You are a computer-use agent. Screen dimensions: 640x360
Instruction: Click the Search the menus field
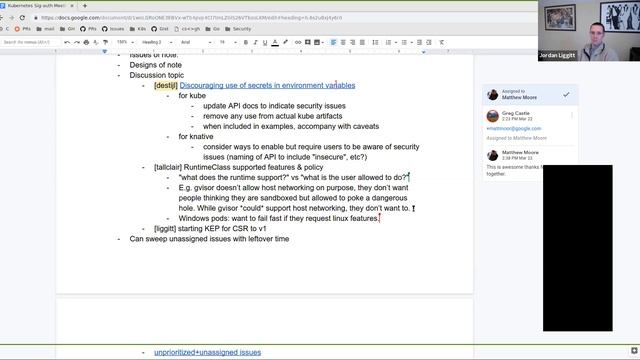(30, 42)
